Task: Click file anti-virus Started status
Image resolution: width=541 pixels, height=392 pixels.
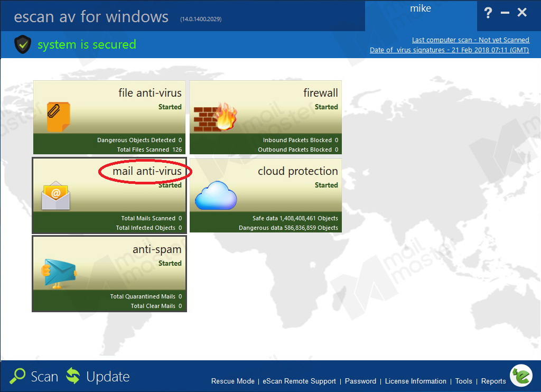Action: click(170, 107)
